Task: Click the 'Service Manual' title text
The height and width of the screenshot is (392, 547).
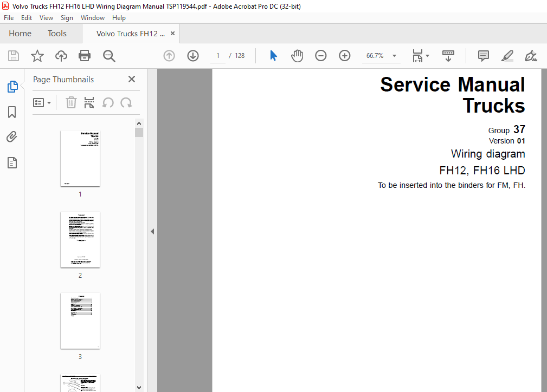Action: click(453, 84)
